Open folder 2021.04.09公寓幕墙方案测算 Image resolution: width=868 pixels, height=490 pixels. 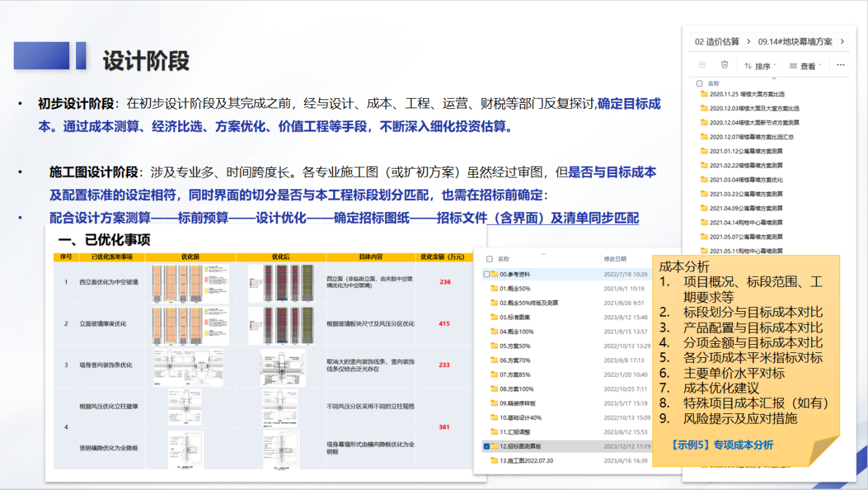pos(741,208)
